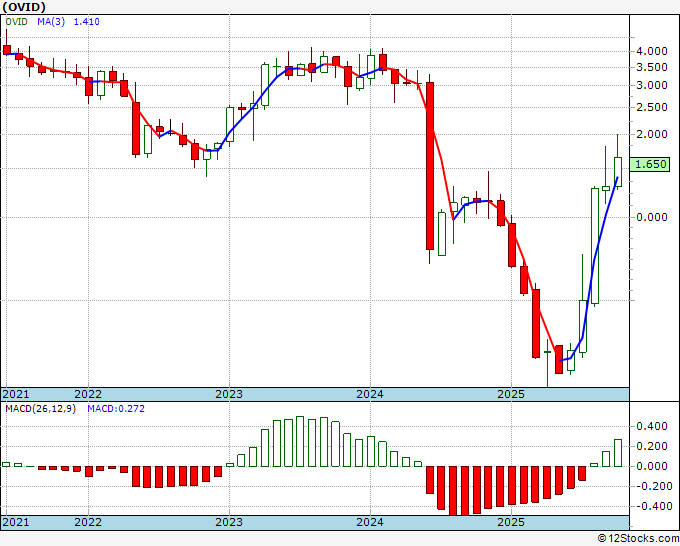Click the MACD:0.272 value label
Viewport: 680px width, 546px height.
(x=116, y=409)
